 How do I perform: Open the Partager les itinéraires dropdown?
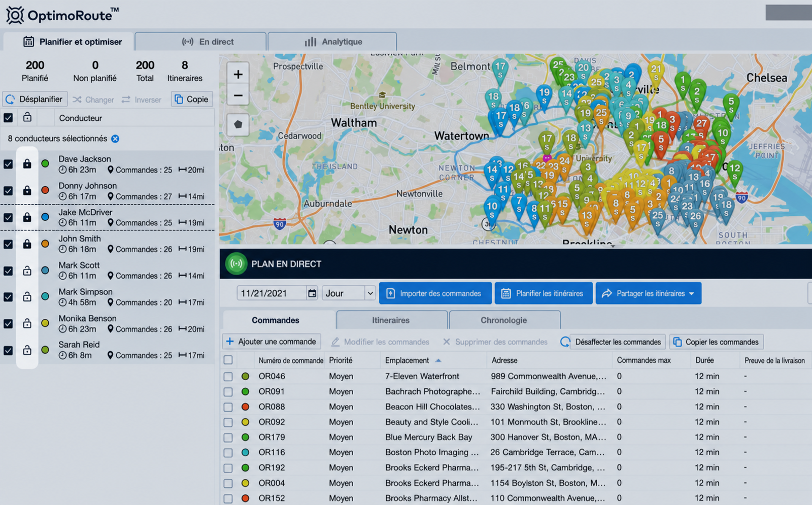pyautogui.click(x=649, y=293)
